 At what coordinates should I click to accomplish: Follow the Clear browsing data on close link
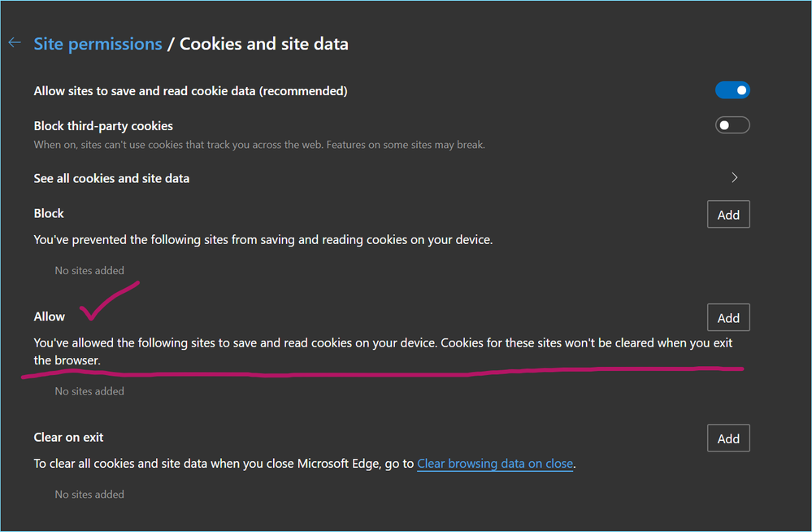pyautogui.click(x=495, y=464)
